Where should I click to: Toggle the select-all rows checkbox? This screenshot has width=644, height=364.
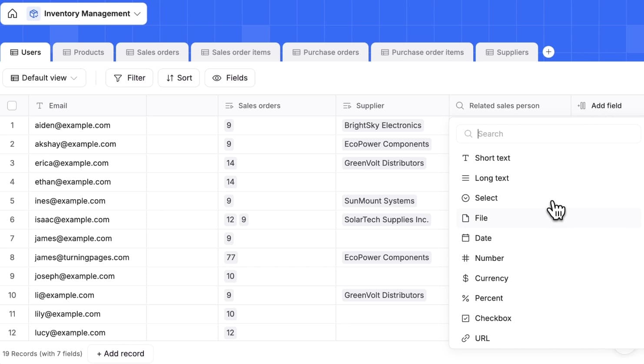coord(12,106)
